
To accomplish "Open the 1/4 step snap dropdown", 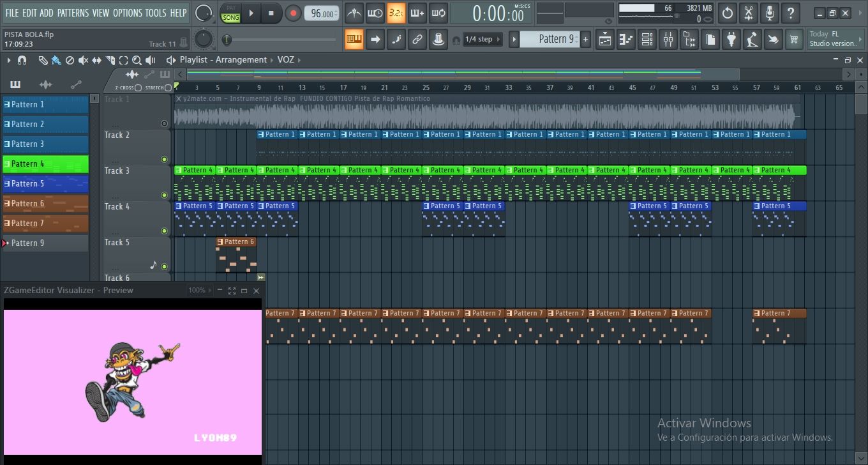I will coord(483,40).
